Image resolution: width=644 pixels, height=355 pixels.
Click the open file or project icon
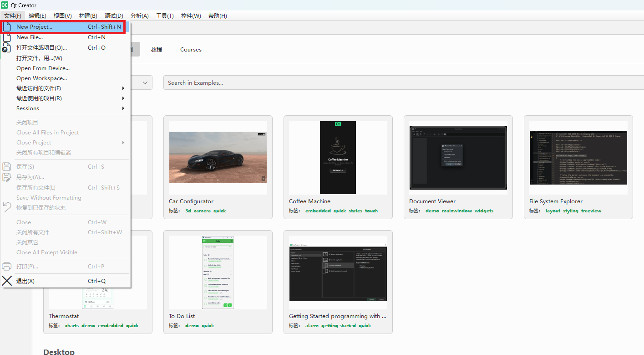pos(7,47)
